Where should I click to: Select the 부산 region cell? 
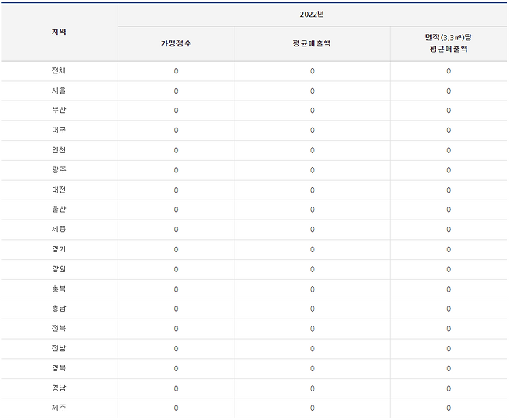click(59, 111)
